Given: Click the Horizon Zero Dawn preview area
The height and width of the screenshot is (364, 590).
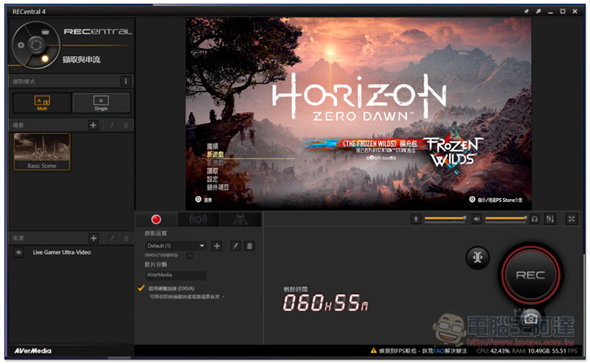Looking at the screenshot, I should coord(358,113).
